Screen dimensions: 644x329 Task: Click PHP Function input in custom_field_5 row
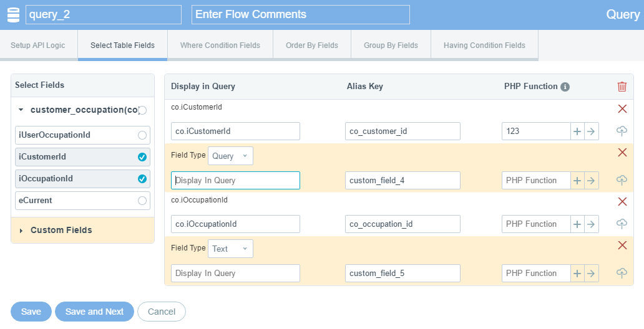(536, 273)
